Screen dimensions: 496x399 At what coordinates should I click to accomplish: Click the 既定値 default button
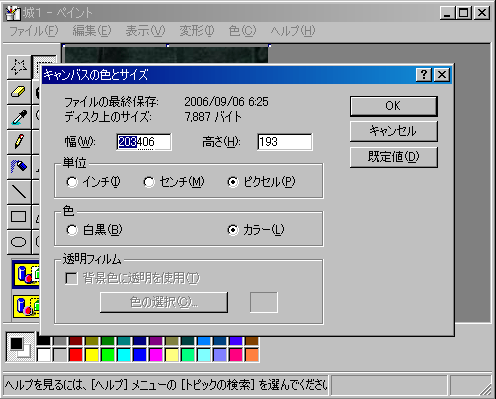[x=394, y=157]
